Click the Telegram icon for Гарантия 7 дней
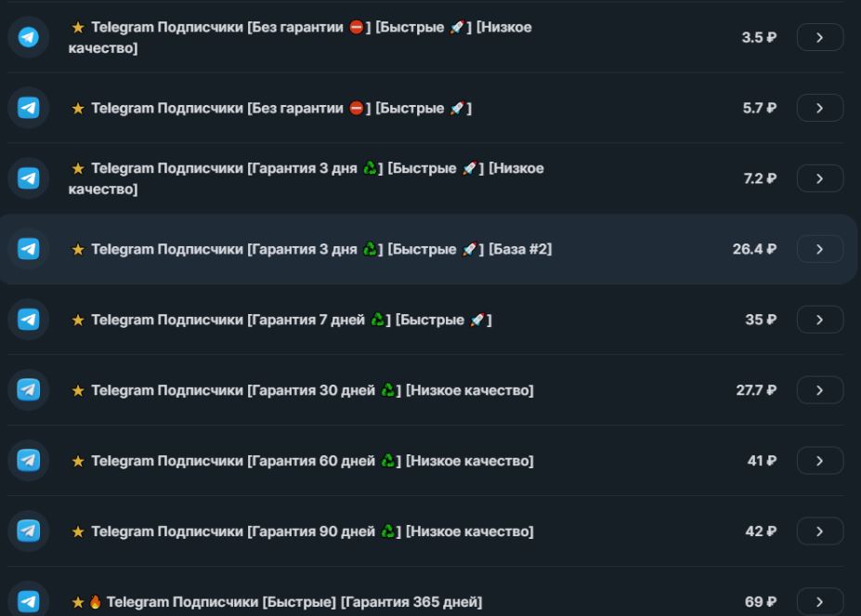Viewport: 861px width, 616px height. click(x=29, y=320)
